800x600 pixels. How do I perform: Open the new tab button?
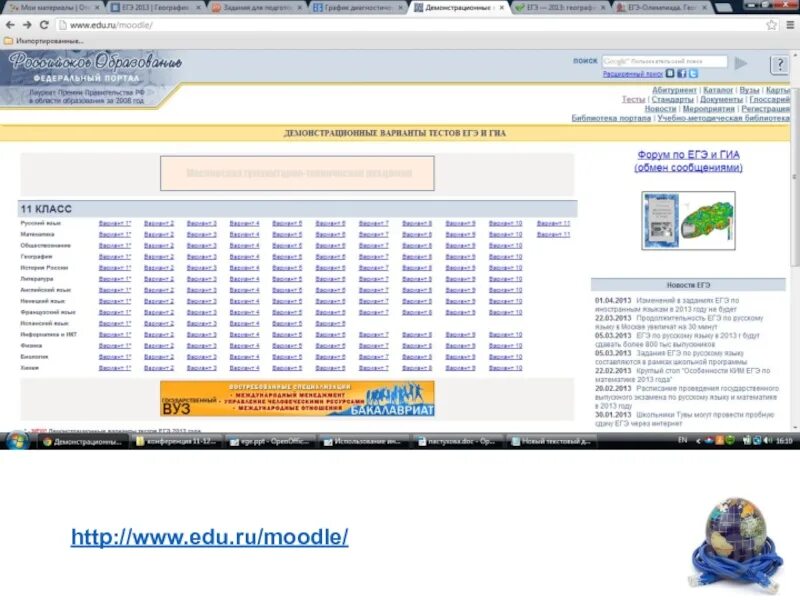[723, 7]
